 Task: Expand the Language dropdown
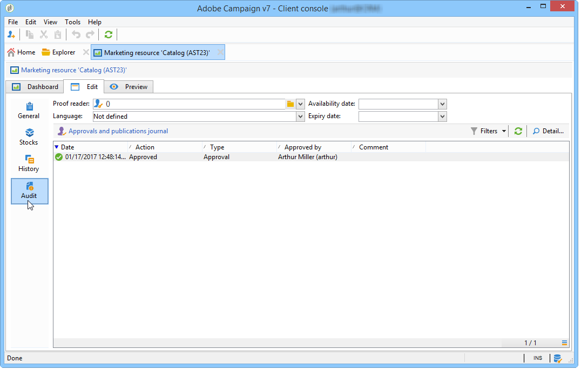[300, 117]
